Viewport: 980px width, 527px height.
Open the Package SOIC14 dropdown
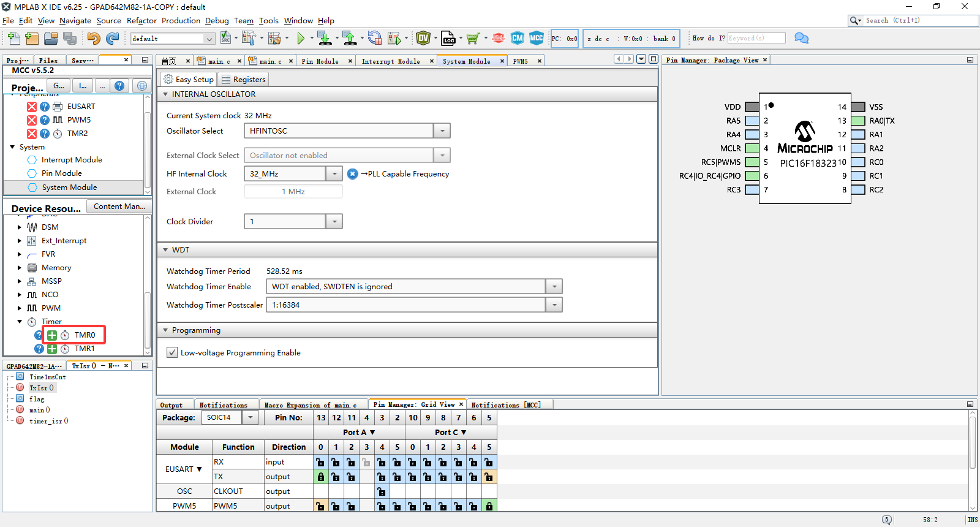(250, 417)
